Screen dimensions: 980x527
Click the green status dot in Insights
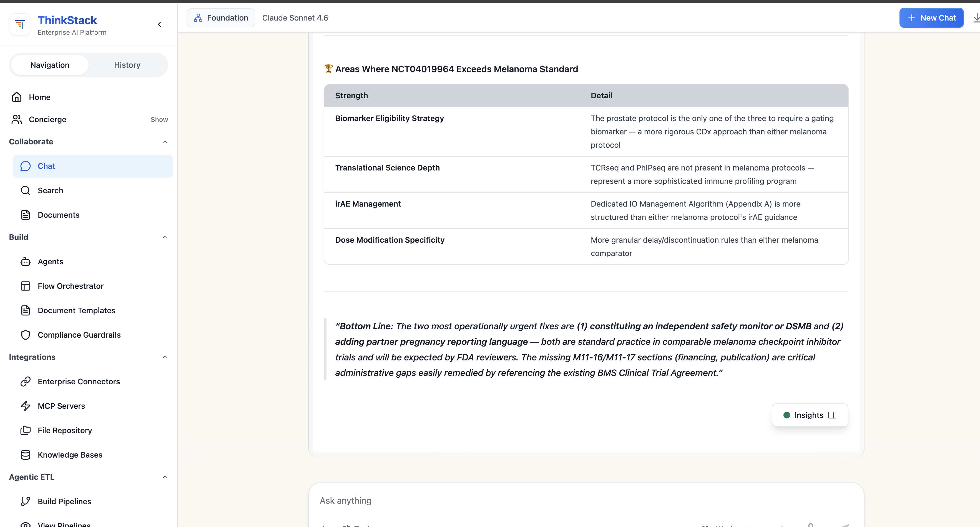787,415
